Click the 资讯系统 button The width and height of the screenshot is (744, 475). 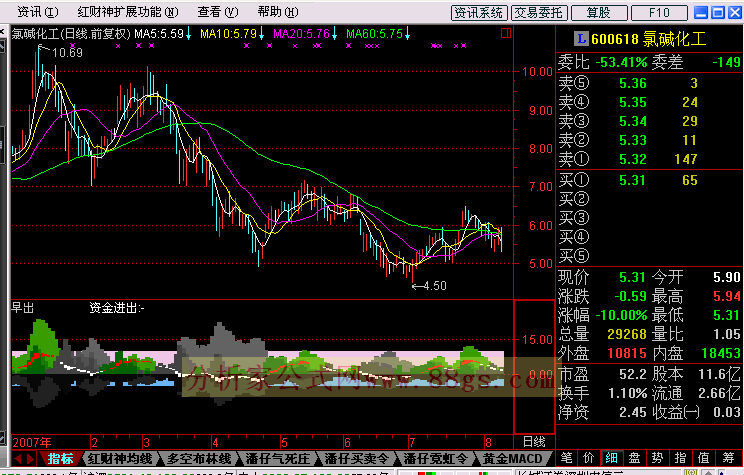(x=479, y=13)
